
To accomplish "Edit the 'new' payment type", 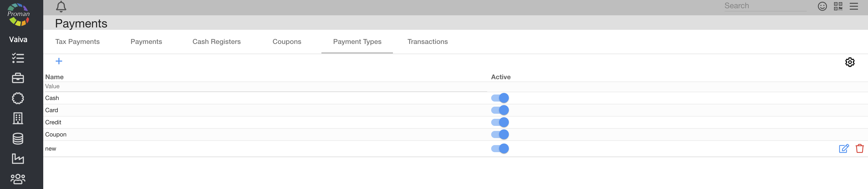I will [x=843, y=149].
